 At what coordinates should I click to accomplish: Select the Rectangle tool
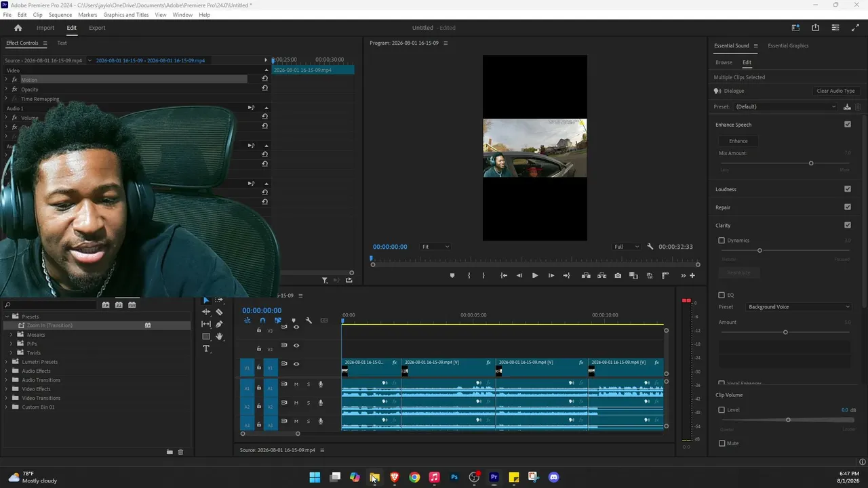click(x=206, y=336)
